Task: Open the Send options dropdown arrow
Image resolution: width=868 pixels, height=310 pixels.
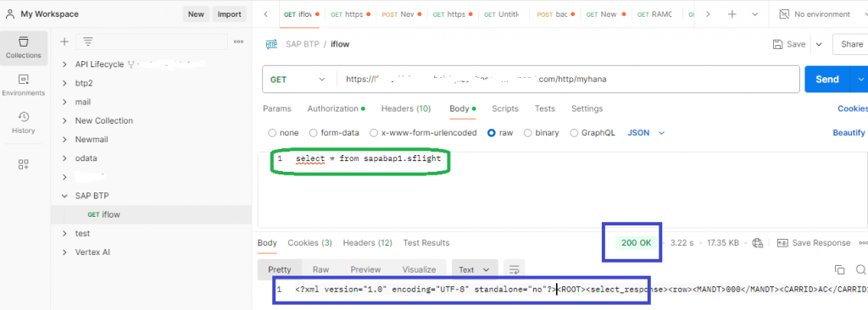Action: [x=860, y=79]
